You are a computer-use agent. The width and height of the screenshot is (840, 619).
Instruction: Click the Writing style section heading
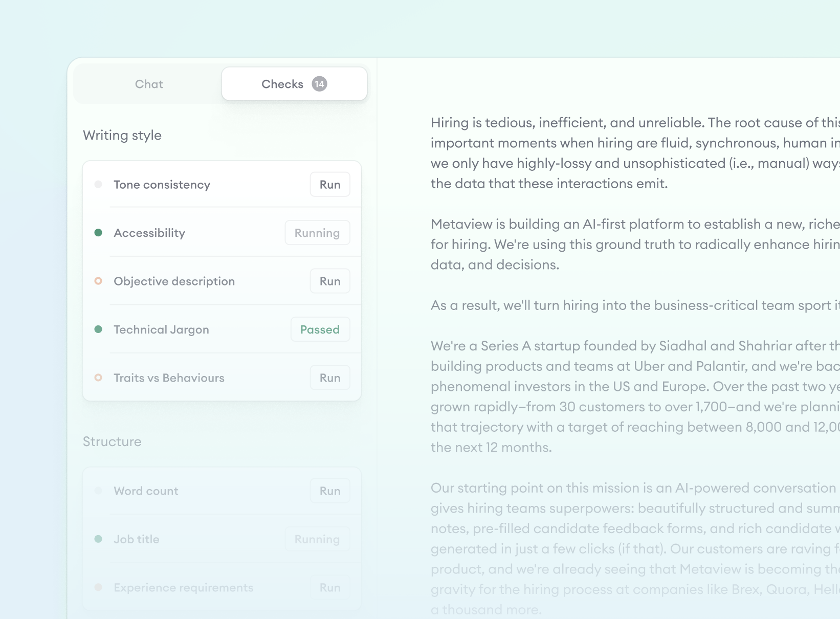point(122,136)
